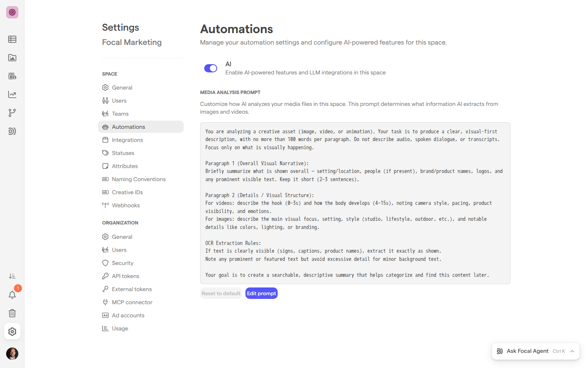Open the branch workflow icon in the left rail
Viewport: 588px width, 368px height.
[x=12, y=113]
